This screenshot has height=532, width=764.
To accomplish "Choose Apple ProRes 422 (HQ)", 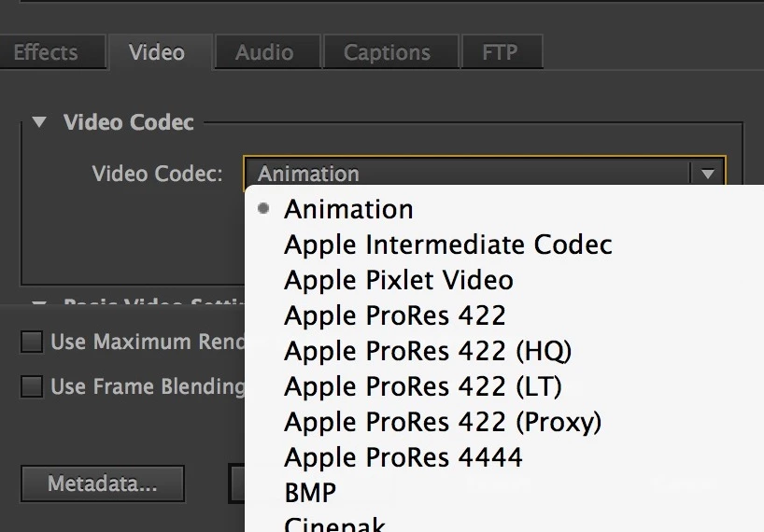I will click(x=428, y=352).
